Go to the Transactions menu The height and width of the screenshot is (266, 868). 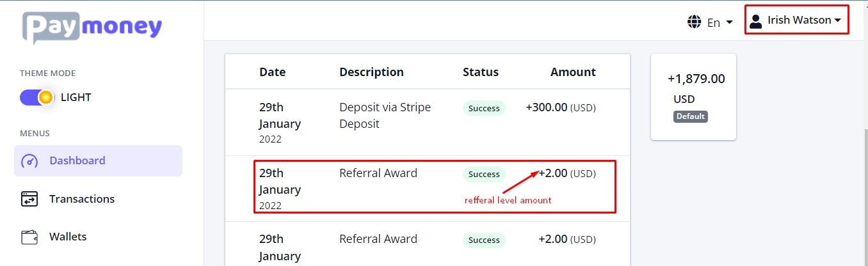pyautogui.click(x=81, y=199)
